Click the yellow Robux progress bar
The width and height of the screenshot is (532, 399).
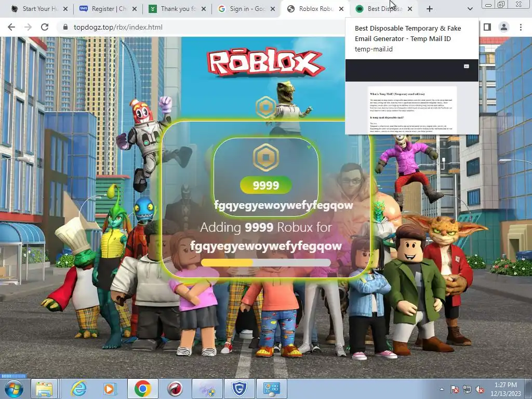point(265,262)
